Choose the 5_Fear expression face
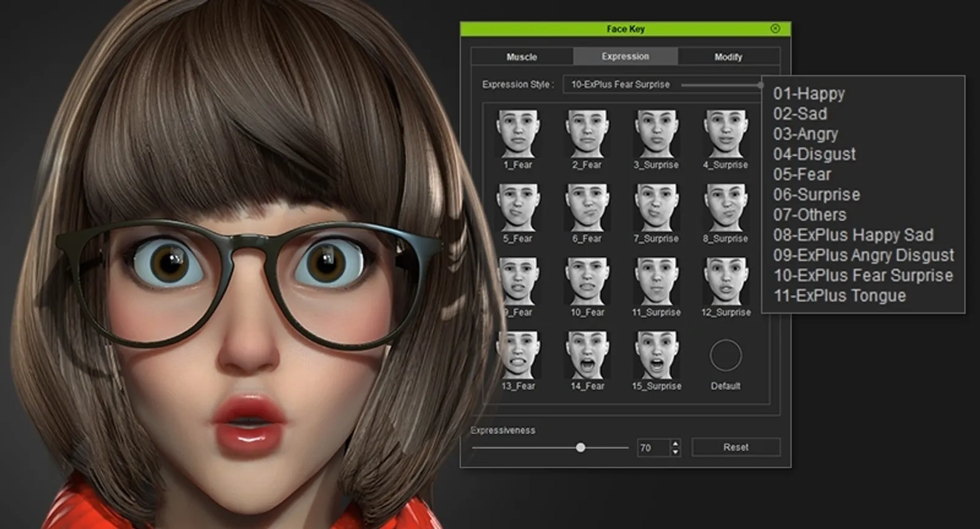This screenshot has height=529, width=980. click(x=518, y=208)
